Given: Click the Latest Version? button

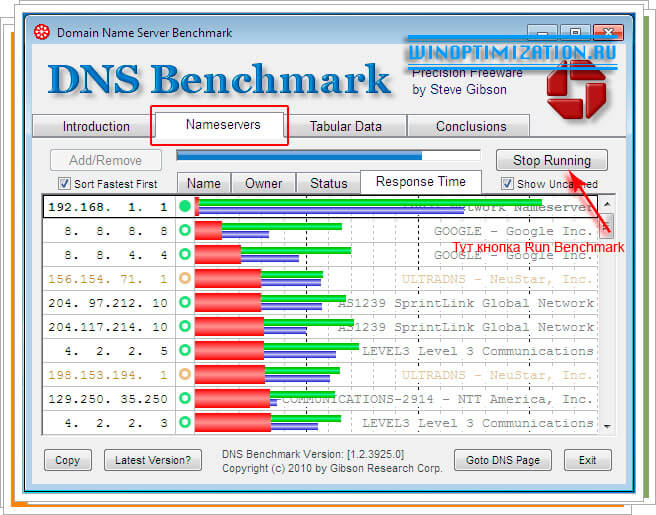Looking at the screenshot, I should pos(153,461).
